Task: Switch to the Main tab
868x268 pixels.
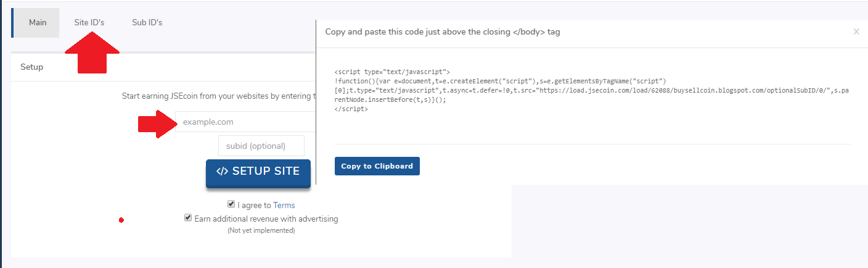Action: coord(38,23)
